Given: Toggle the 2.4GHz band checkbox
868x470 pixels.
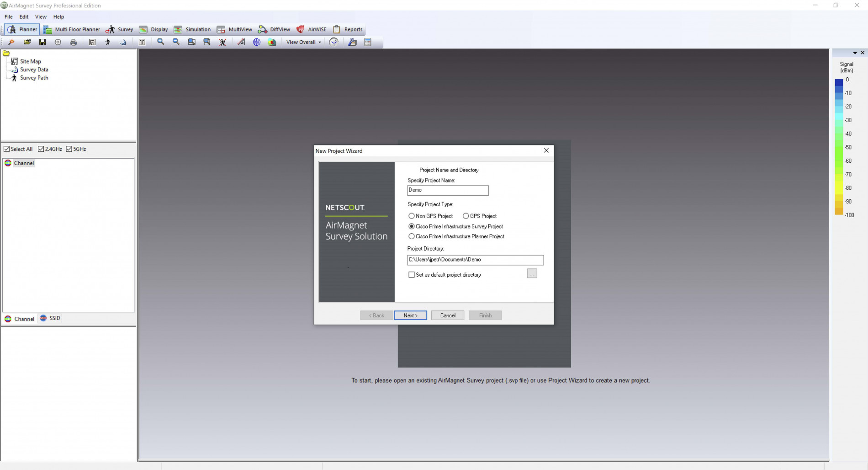Looking at the screenshot, I should [41, 149].
